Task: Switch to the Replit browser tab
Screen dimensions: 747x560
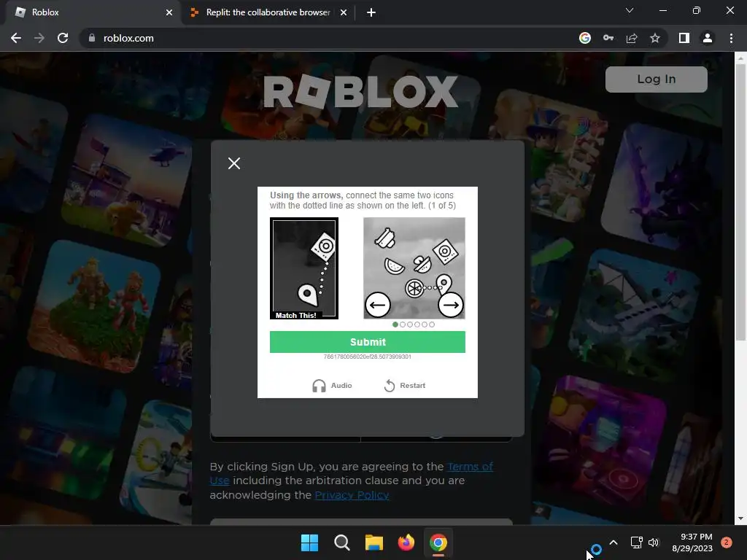Action: [268, 12]
